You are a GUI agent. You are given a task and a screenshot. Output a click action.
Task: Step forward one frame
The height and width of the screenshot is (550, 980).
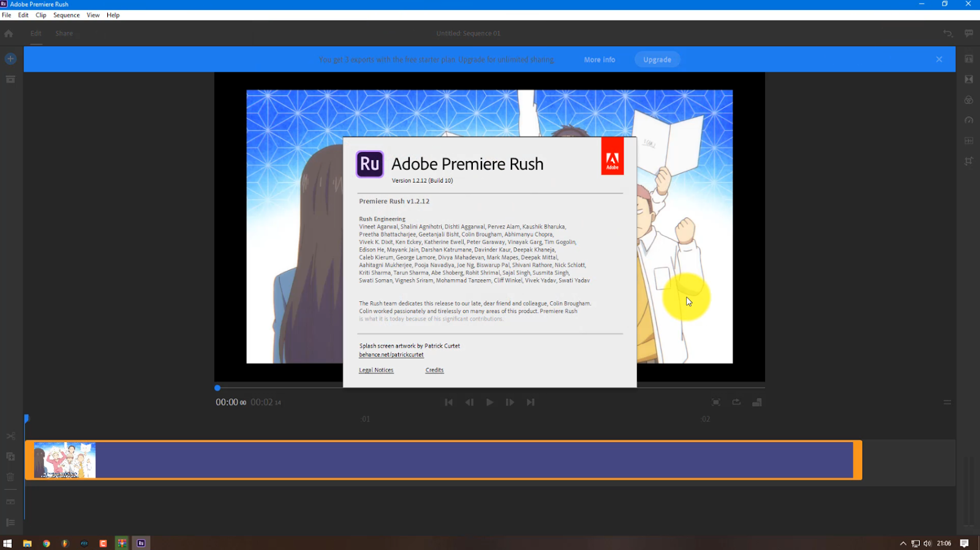(510, 402)
